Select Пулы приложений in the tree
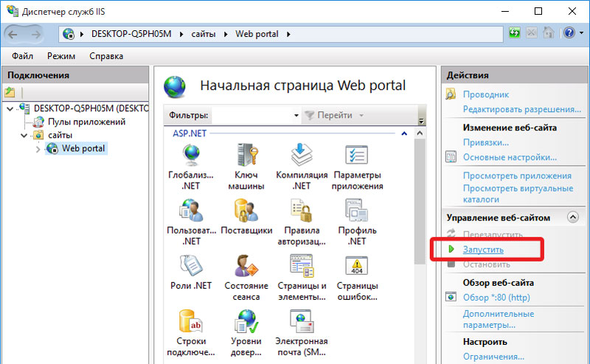The height and width of the screenshot is (364, 590). 86,122
